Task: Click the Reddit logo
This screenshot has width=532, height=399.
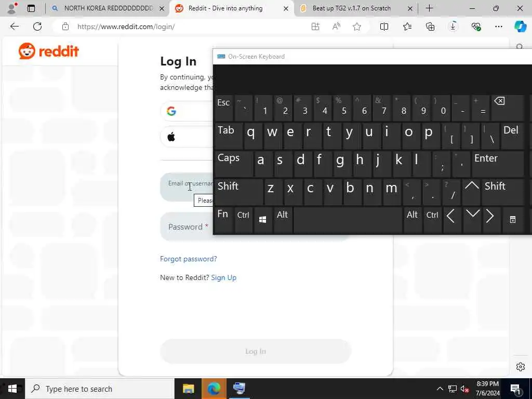Action: pyautogui.click(x=48, y=51)
